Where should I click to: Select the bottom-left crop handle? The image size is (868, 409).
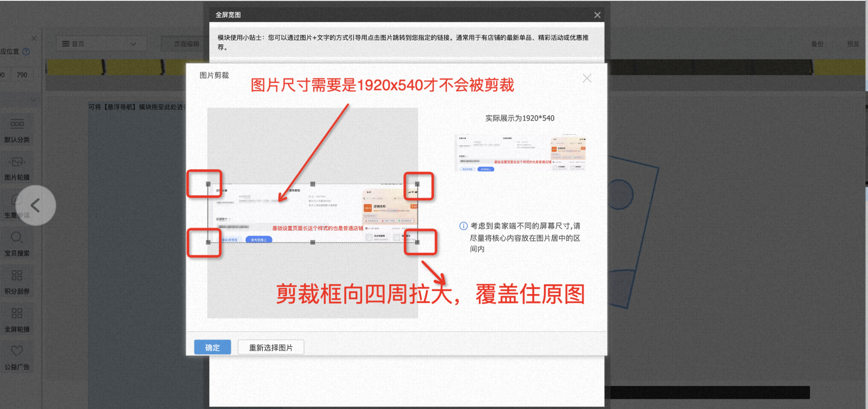coord(208,242)
